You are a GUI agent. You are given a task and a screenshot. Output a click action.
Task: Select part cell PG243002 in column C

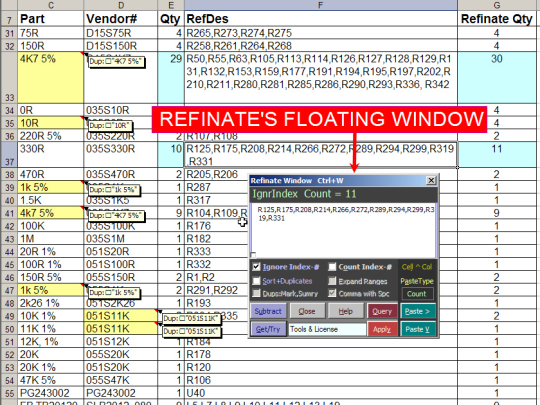point(51,393)
